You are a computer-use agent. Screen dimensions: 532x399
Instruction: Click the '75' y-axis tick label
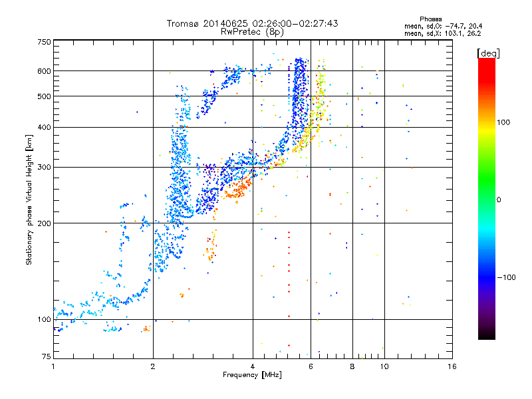(46, 356)
